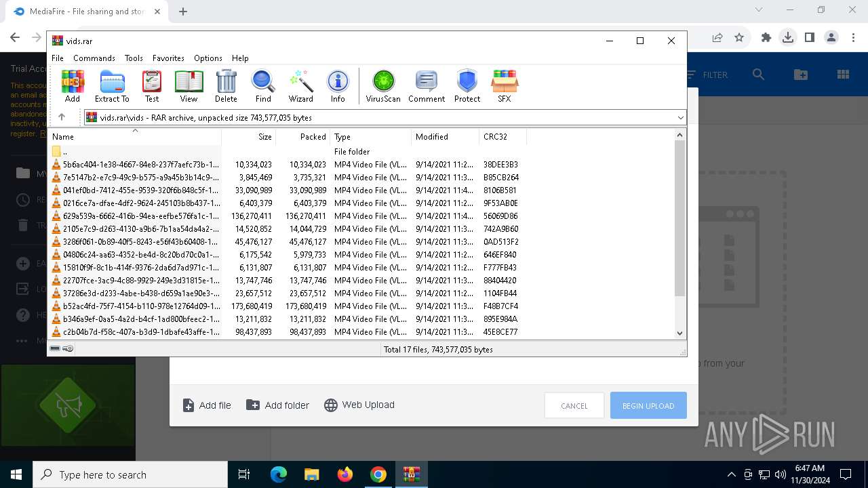The width and height of the screenshot is (868, 488).
Task: Sort files by Name column header
Action: [x=135, y=137]
